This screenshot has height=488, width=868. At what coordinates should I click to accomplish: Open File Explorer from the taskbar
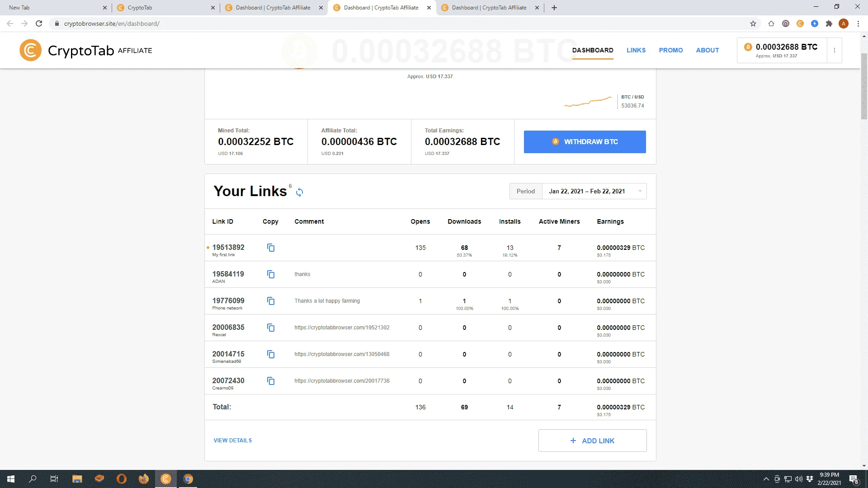coord(77,479)
